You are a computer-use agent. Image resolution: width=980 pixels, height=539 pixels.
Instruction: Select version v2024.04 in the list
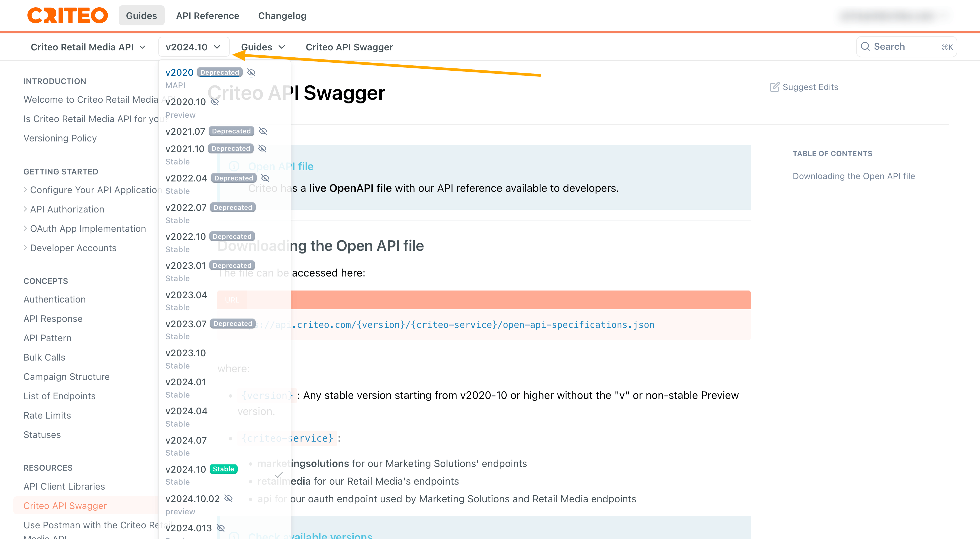click(x=186, y=411)
